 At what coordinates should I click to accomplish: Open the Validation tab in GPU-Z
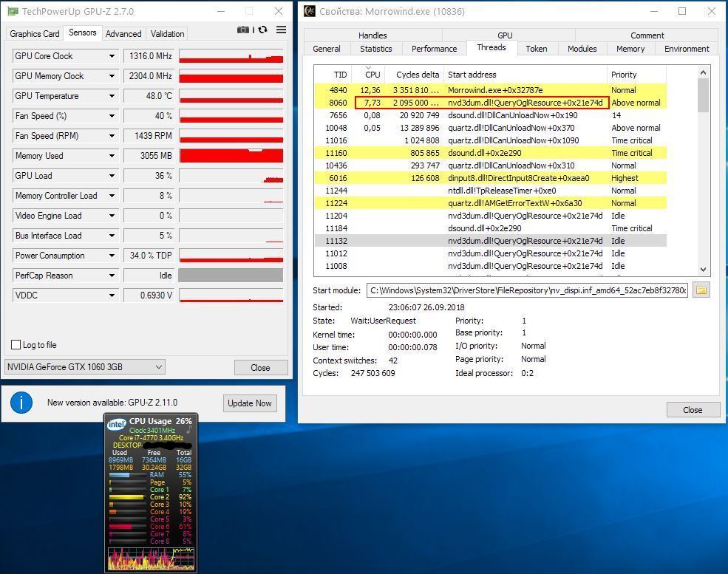[168, 34]
